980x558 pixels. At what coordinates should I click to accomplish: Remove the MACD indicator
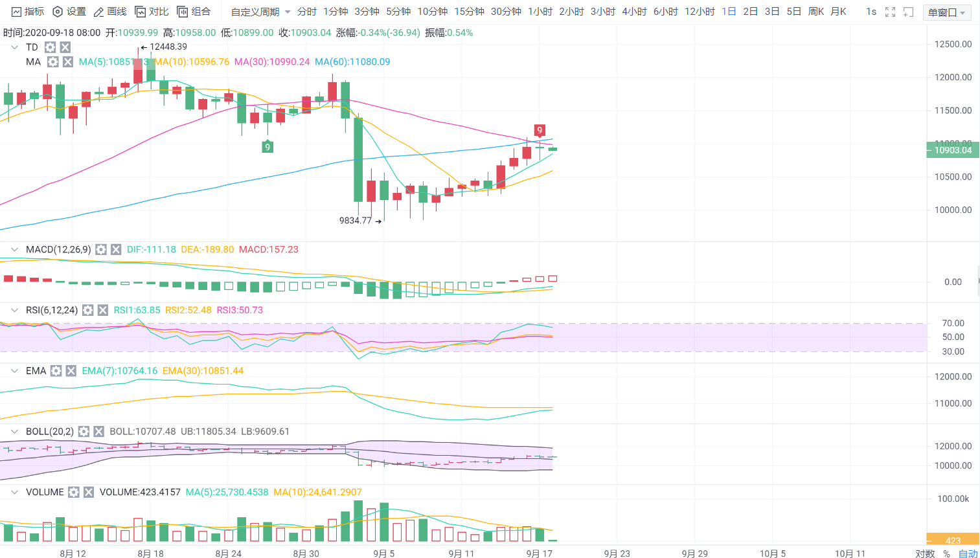click(116, 249)
